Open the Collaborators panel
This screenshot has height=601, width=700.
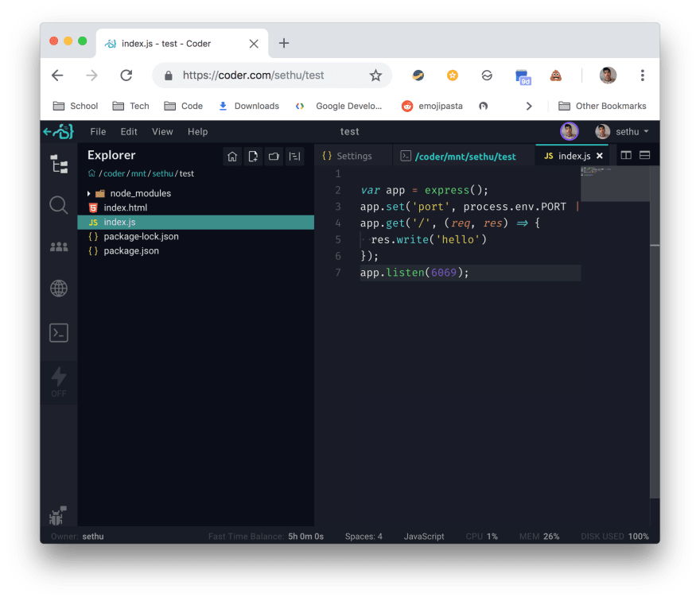pyautogui.click(x=58, y=246)
